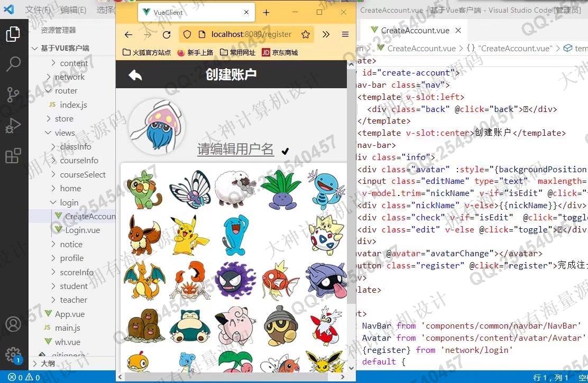Screen dimensions: 588x383
Task: Choose the Togepi avatar
Action: point(326,235)
